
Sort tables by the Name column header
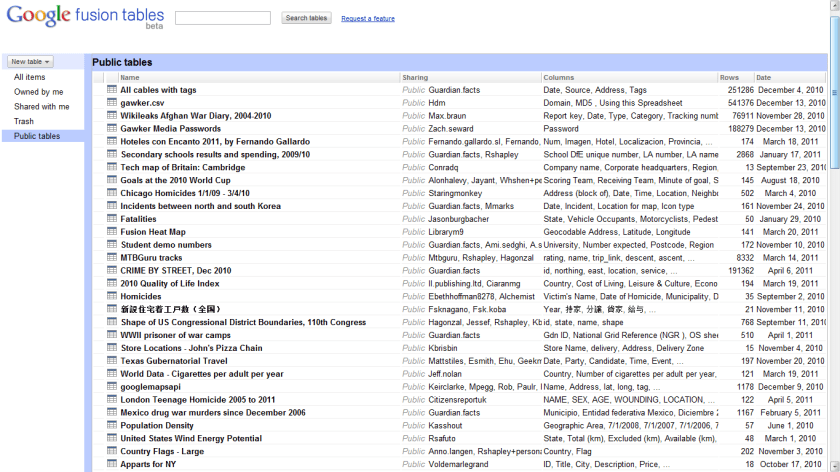point(130,77)
